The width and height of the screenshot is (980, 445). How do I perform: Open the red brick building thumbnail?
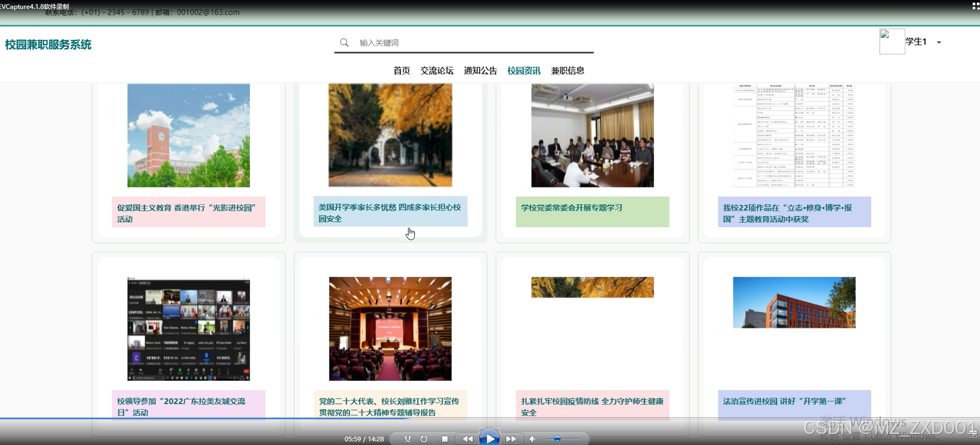794,302
